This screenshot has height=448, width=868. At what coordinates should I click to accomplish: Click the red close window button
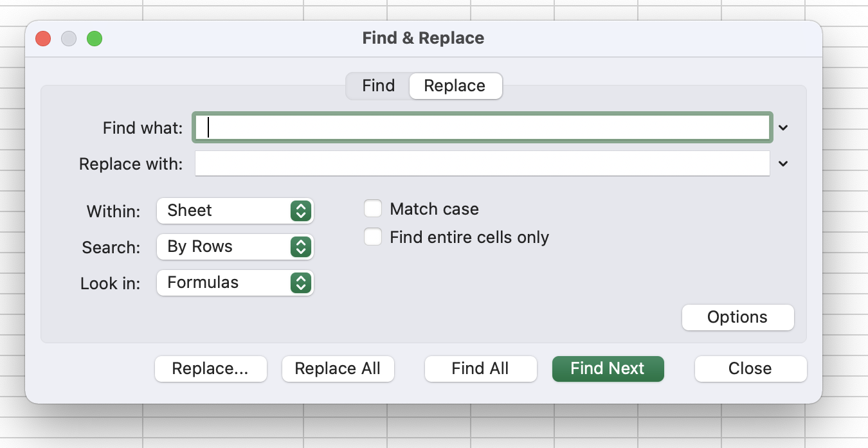click(43, 39)
